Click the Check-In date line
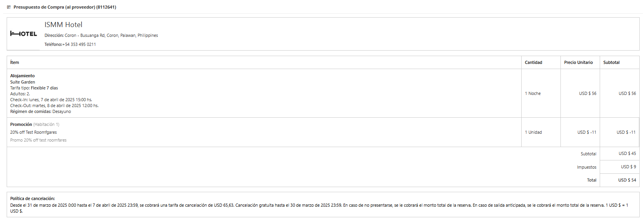Screen dimensions: 644x222 pos(51,100)
